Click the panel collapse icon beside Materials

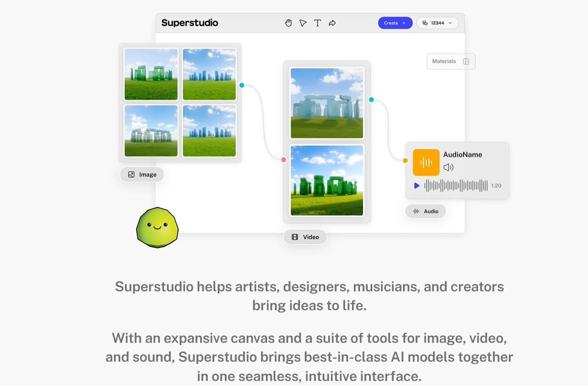[465, 61]
